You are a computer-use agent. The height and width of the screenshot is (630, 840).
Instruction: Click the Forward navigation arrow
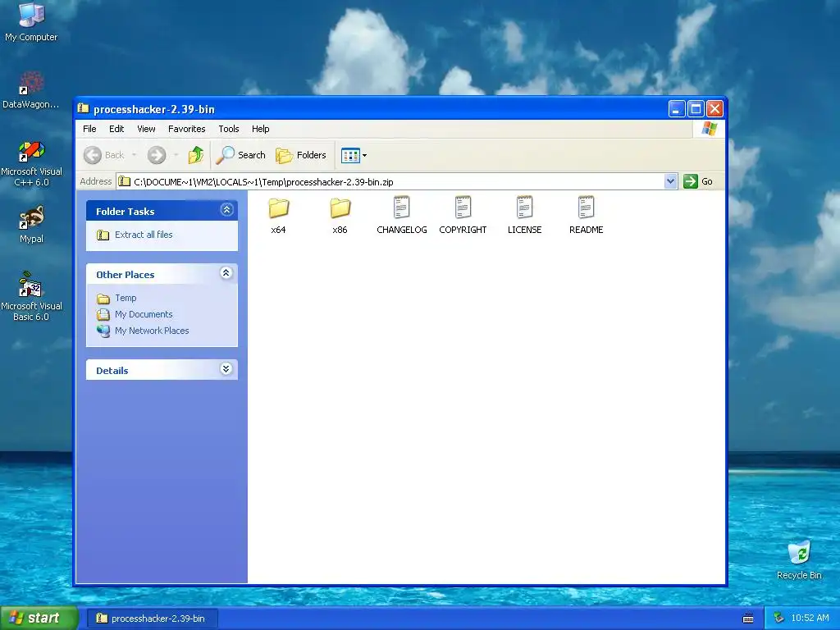pyautogui.click(x=157, y=155)
